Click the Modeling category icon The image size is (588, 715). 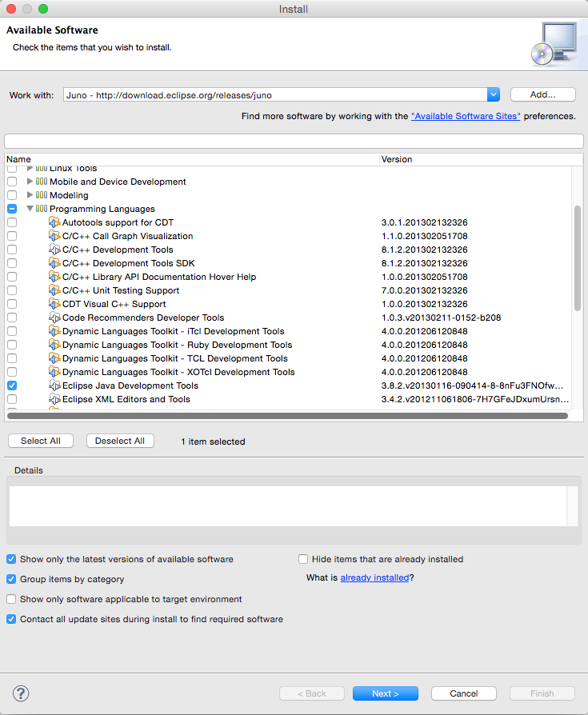(x=42, y=195)
